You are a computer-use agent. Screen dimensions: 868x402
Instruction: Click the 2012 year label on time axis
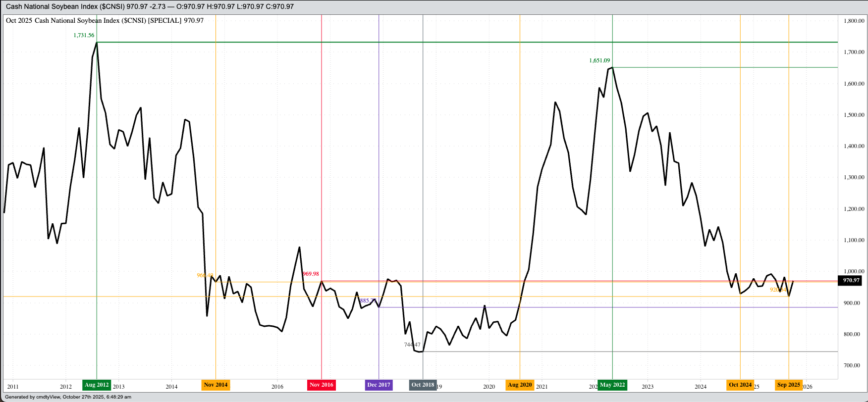tap(66, 387)
